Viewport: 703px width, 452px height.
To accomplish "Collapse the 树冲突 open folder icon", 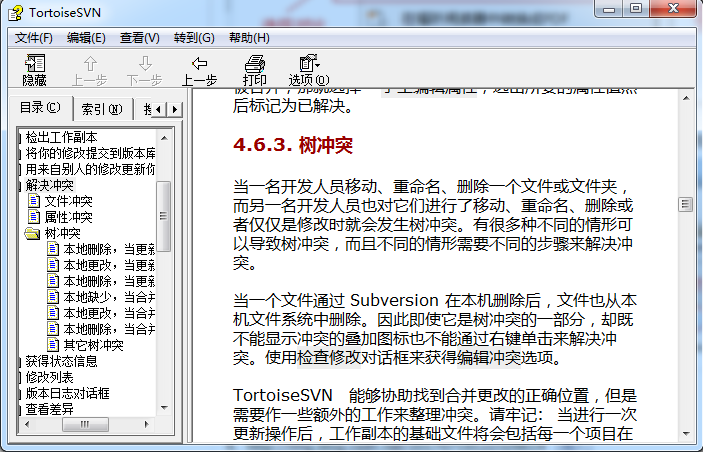I will 32,233.
